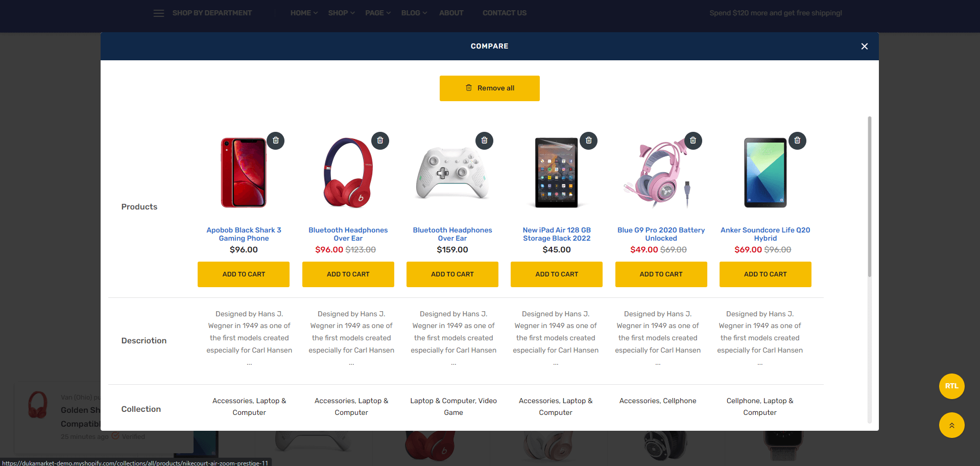980x466 pixels.
Task: Close the Compare dialog with the X icon
Action: pos(865,46)
